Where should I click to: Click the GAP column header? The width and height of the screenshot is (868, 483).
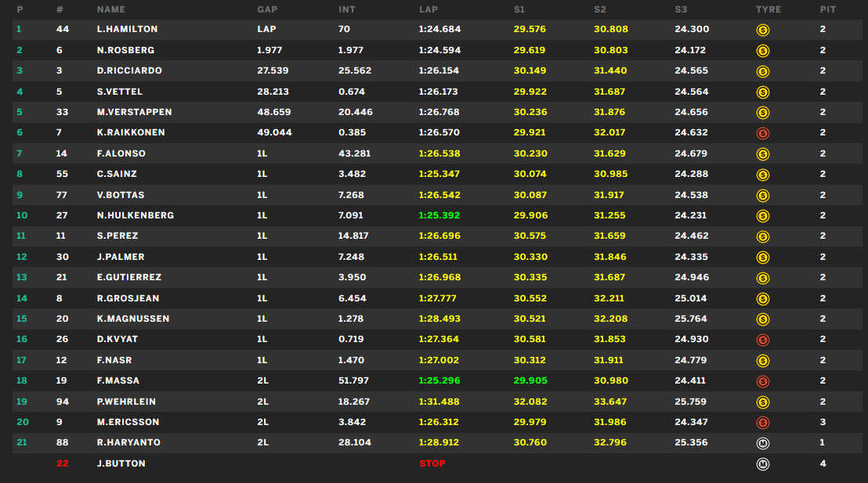[266, 9]
